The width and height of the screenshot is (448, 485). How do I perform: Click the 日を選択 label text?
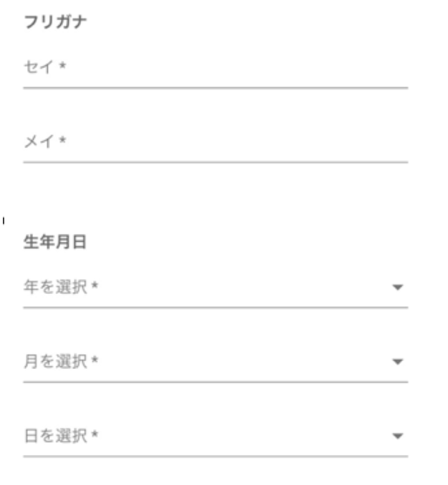(56, 436)
